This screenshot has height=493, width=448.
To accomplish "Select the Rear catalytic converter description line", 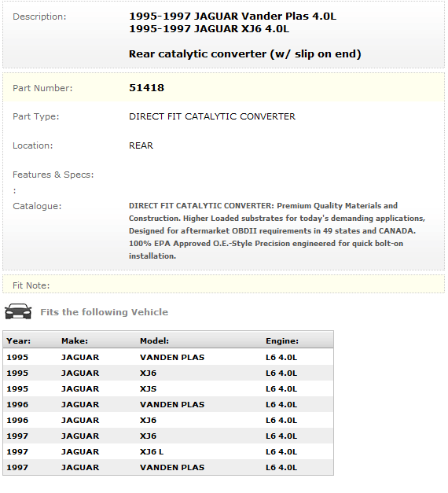I will point(245,54).
